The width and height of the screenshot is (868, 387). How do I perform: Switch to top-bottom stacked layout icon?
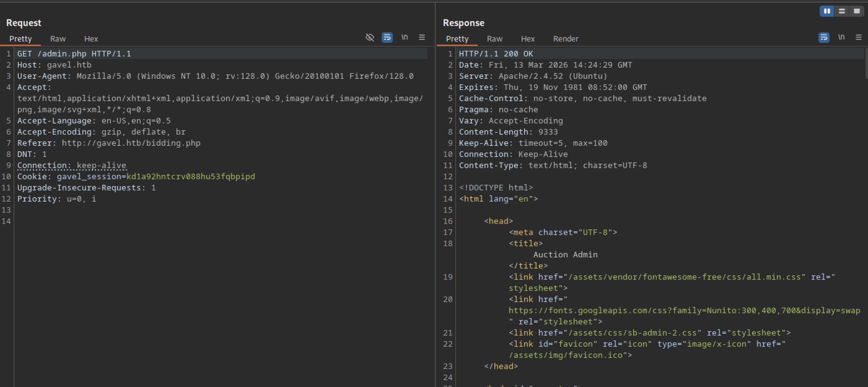842,11
